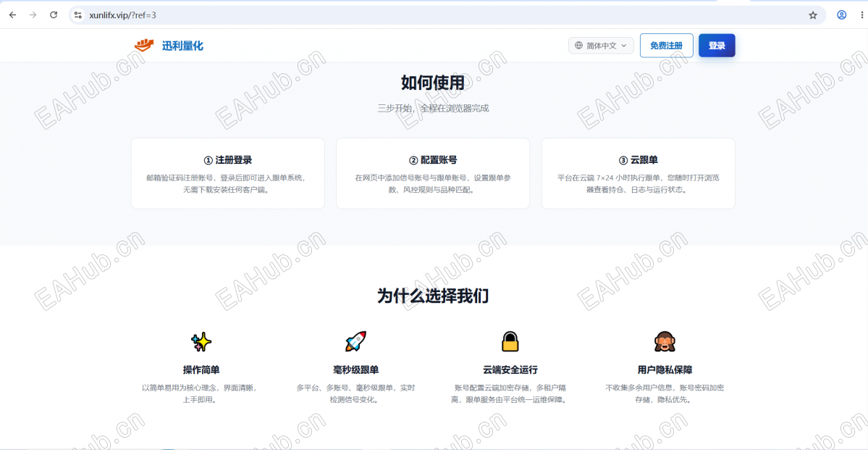The image size is (868, 450).
Task: Click the 云端安全运行 feature title
Action: pyautogui.click(x=510, y=370)
